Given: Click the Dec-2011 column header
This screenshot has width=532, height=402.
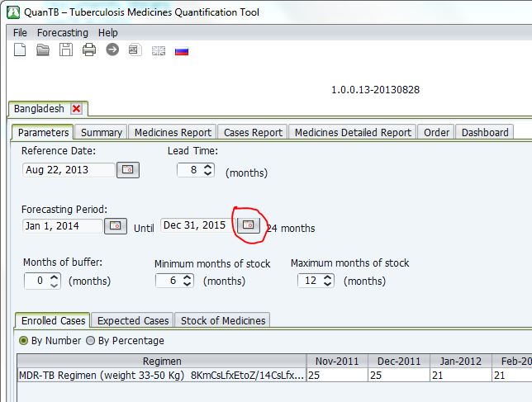Looking at the screenshot, I should [x=399, y=362].
